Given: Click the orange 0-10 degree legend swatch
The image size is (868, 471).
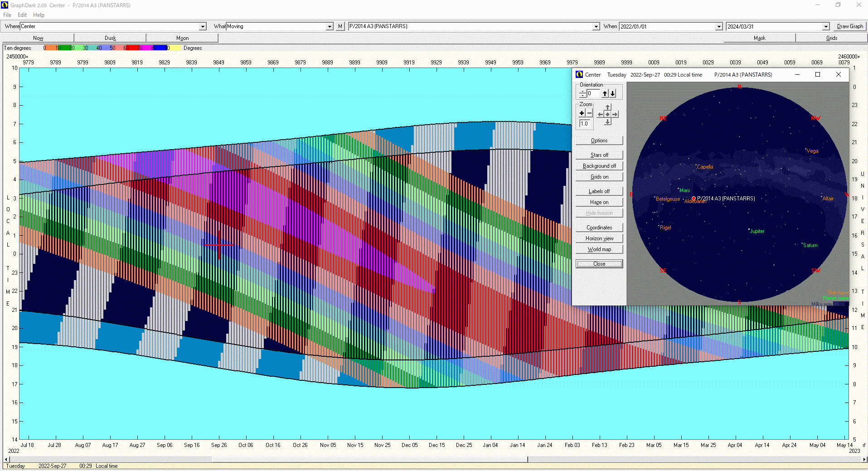Looking at the screenshot, I should pos(51,48).
